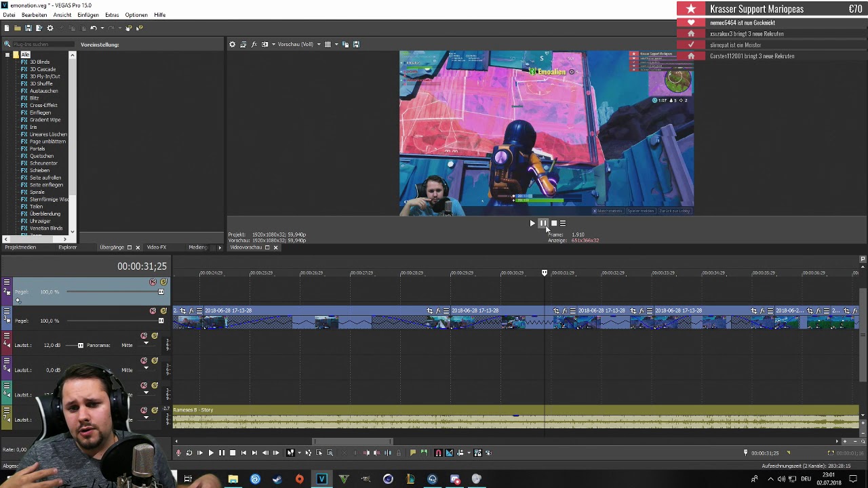Viewport: 868px width, 488px height.
Task: Mute video track 2
Action: click(153, 282)
